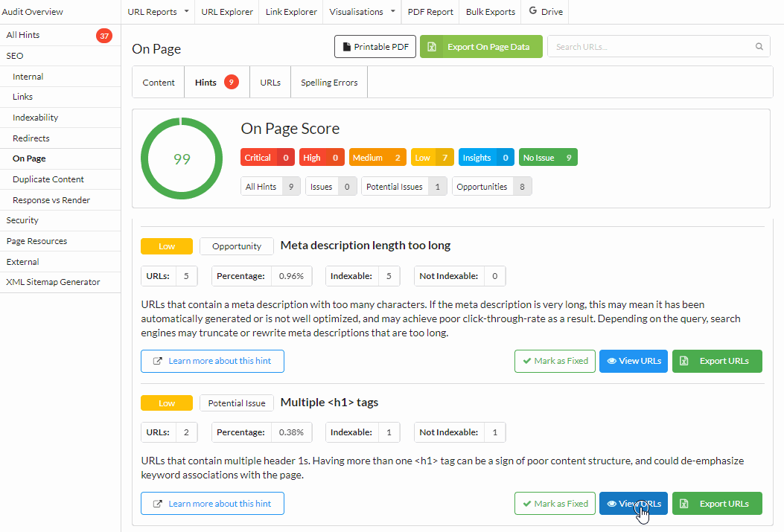Switch to the Hints tab
The width and height of the screenshot is (784, 532).
(217, 83)
